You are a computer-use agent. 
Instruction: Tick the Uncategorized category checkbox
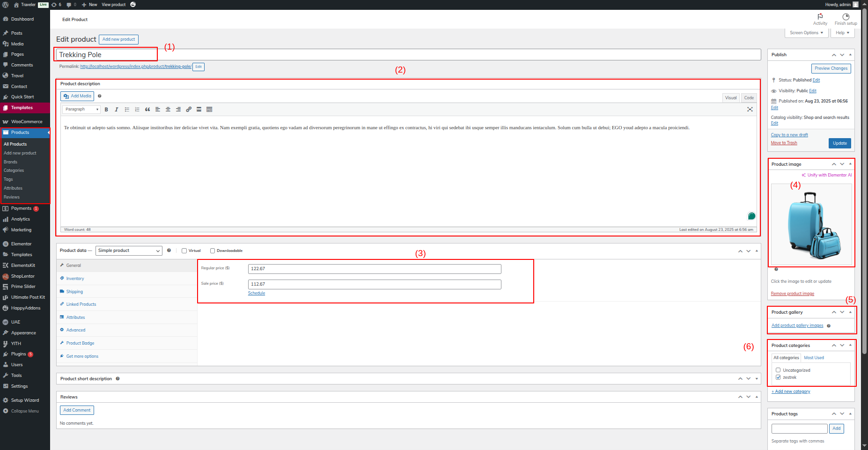pyautogui.click(x=778, y=370)
